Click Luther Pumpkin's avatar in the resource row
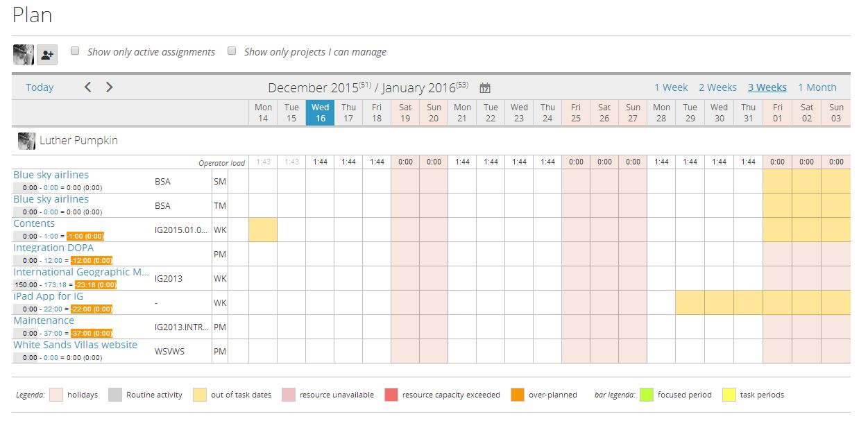The image size is (868, 428). tap(26, 141)
